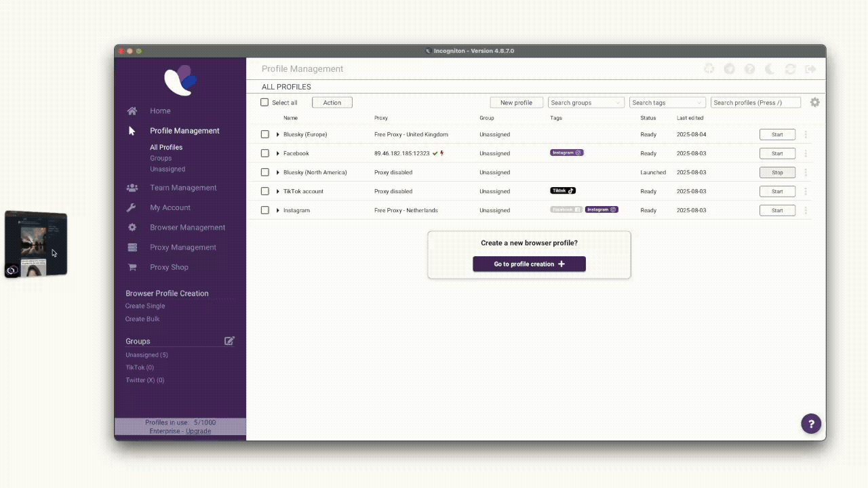
Task: Select the Twitter (X) (0) group in sidebar
Action: (144, 380)
